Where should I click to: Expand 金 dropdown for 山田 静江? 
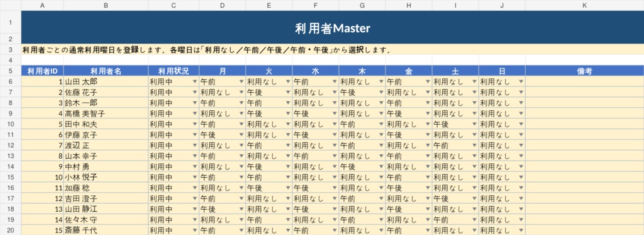click(x=428, y=209)
